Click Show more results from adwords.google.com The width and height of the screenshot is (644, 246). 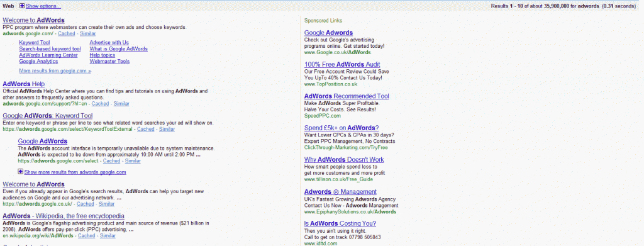75,172
